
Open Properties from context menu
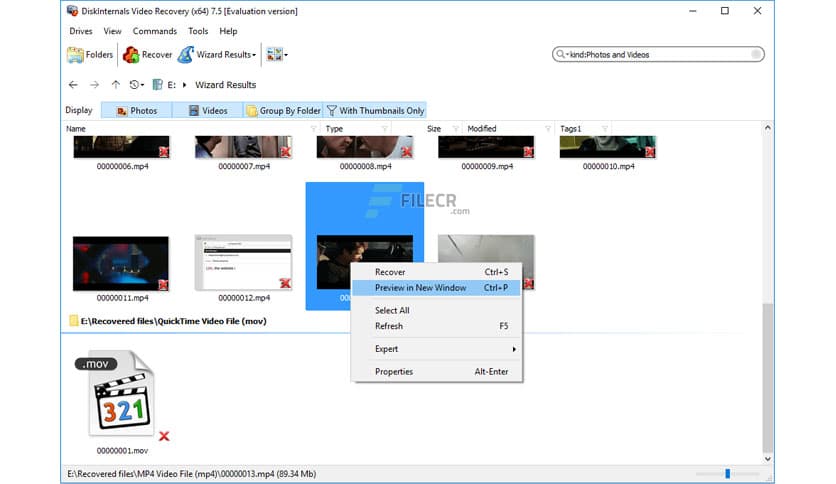tap(436, 372)
